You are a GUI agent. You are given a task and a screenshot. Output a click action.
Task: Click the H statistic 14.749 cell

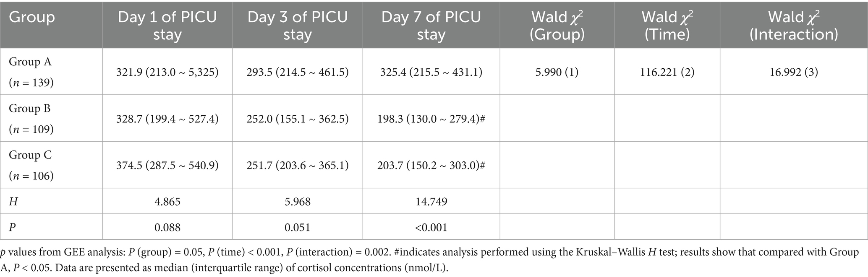(x=431, y=202)
